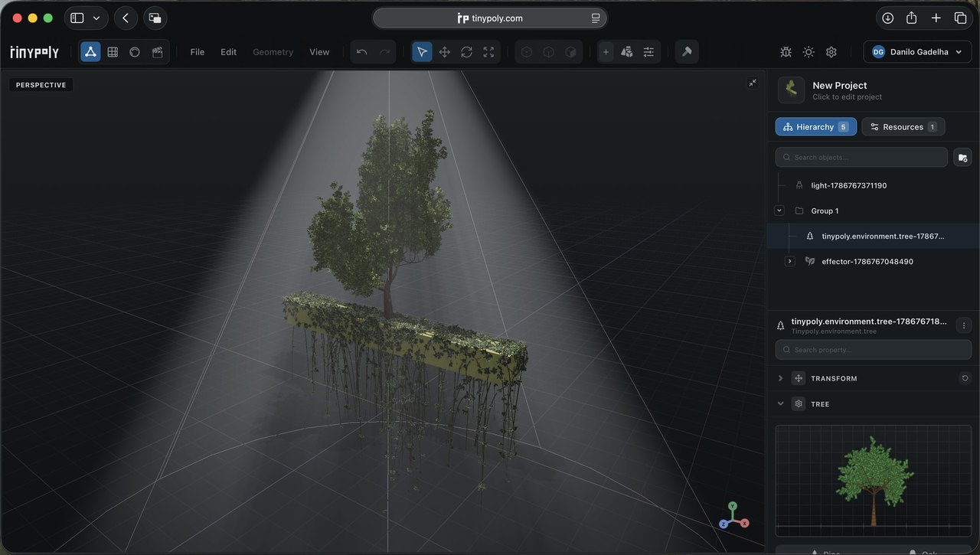Go back in Safari

click(x=126, y=18)
